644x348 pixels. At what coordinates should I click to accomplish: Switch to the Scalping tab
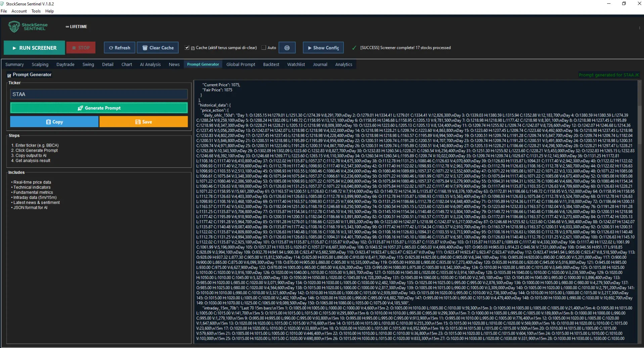(40, 64)
